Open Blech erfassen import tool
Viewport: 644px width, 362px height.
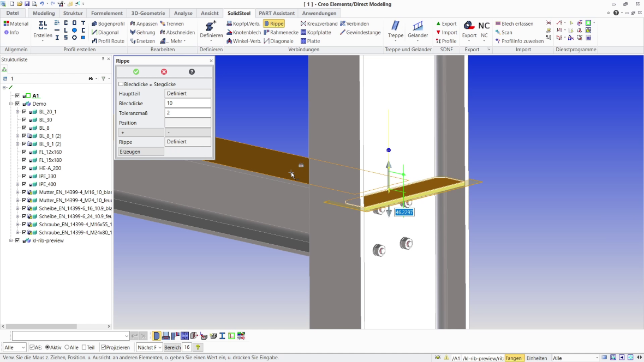(x=514, y=24)
